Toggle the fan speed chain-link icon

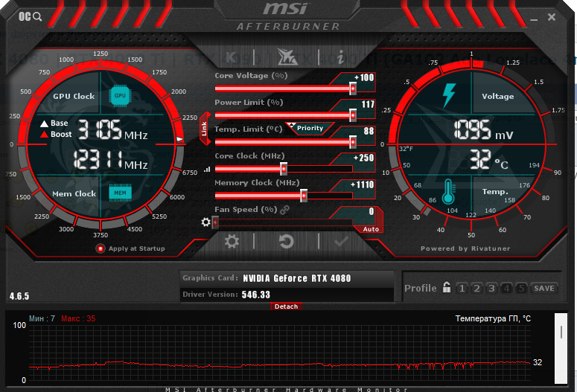point(284,210)
